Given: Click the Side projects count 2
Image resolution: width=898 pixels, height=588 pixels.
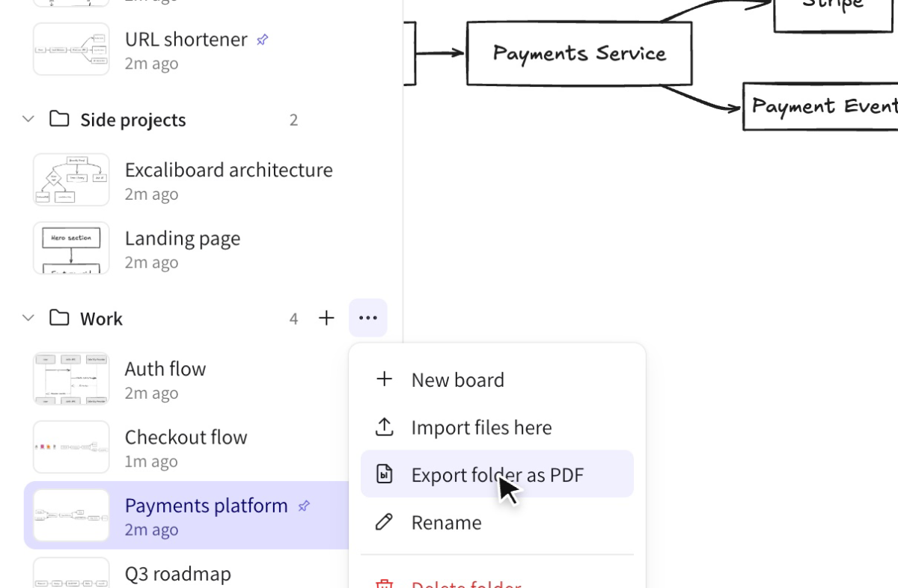Looking at the screenshot, I should pos(293,120).
